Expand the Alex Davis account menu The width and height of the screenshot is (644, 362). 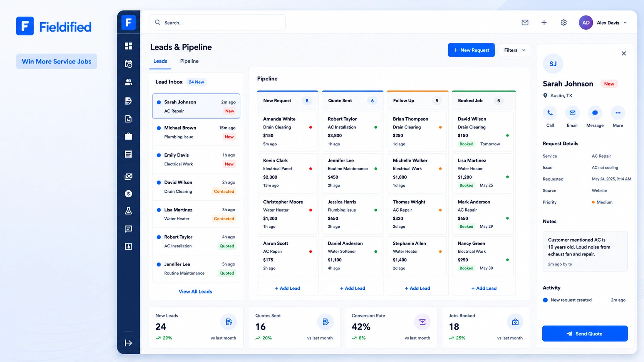pos(625,23)
